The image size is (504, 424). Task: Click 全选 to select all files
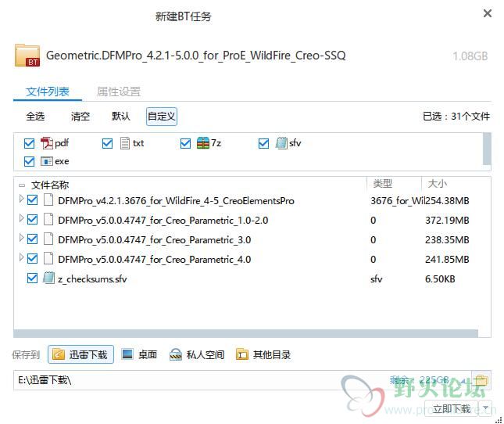pyautogui.click(x=35, y=116)
